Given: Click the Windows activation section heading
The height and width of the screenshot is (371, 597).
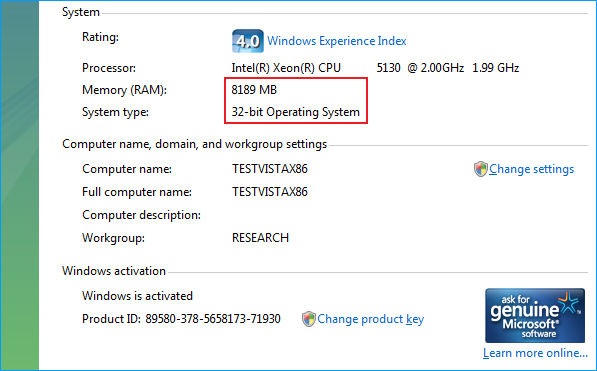Looking at the screenshot, I should coord(114,271).
